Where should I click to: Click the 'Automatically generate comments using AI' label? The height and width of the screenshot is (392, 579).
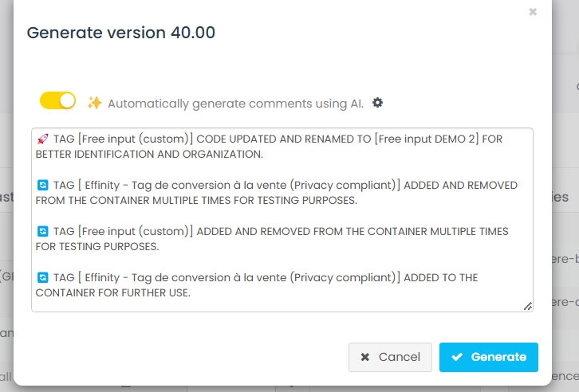point(235,104)
